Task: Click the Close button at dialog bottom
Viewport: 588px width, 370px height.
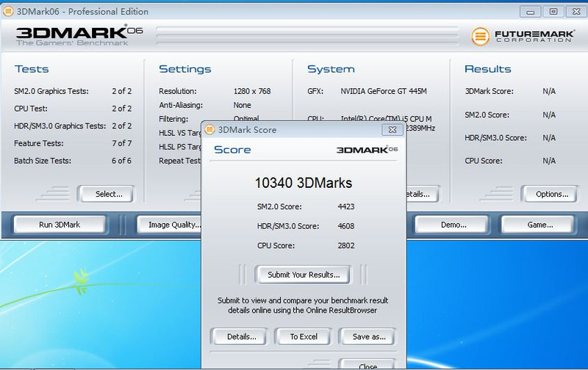Action: (367, 366)
